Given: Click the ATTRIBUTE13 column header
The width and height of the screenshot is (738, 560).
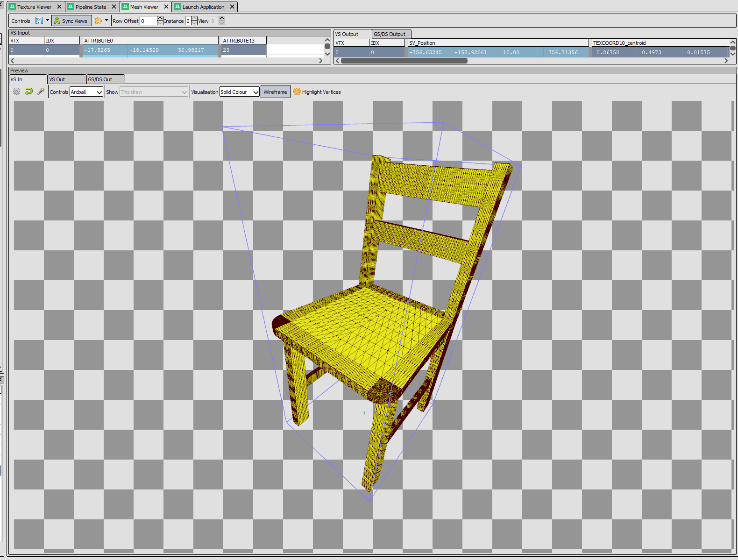Looking at the screenshot, I should [243, 41].
